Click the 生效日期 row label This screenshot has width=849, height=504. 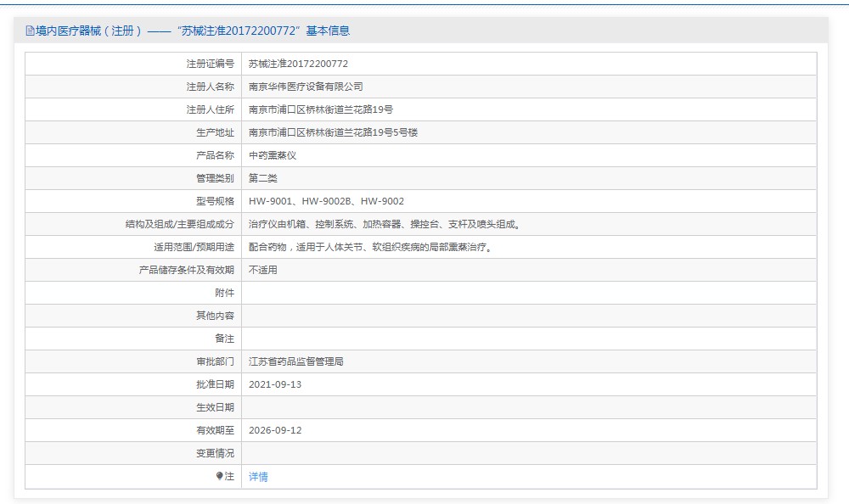[215, 407]
